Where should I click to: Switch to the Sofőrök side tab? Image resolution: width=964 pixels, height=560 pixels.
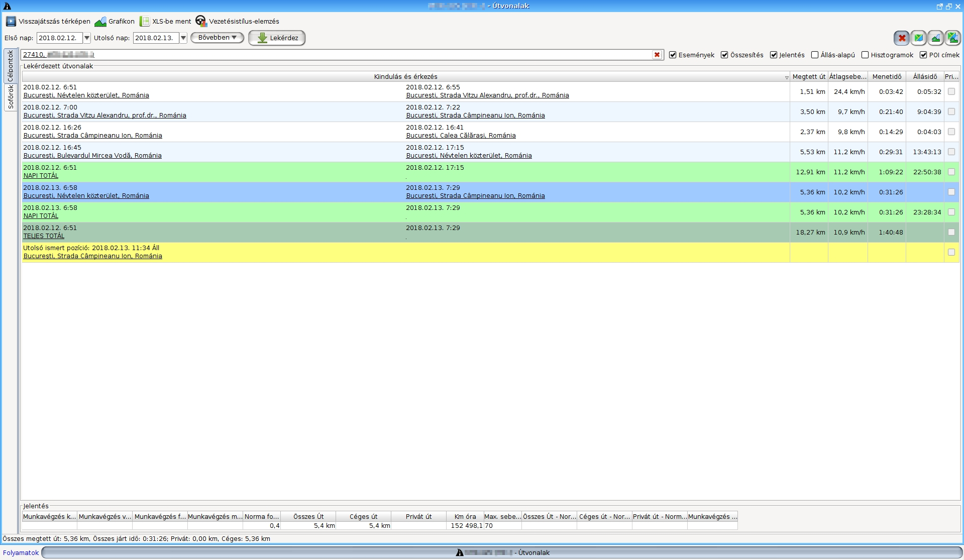[11, 97]
